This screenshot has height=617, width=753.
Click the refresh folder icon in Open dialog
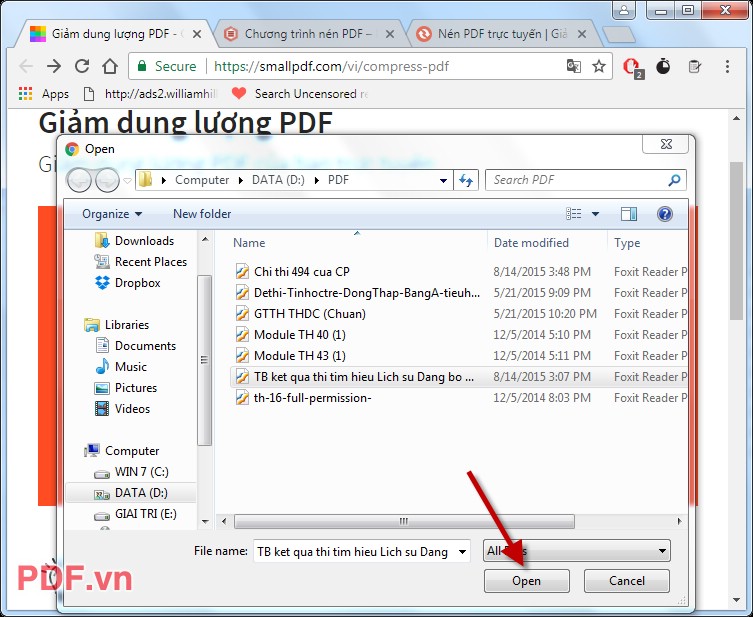pyautogui.click(x=466, y=180)
